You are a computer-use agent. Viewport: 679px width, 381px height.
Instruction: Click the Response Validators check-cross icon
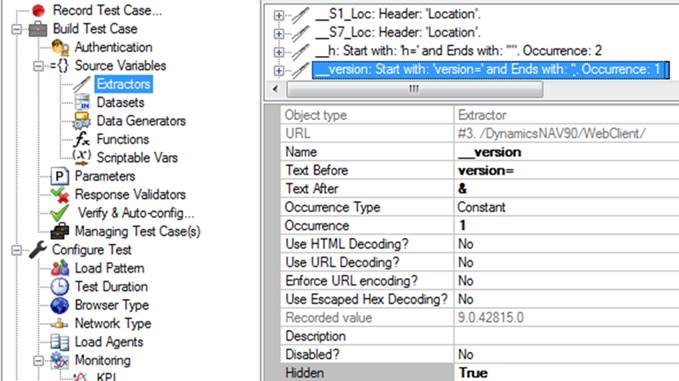coord(60,195)
